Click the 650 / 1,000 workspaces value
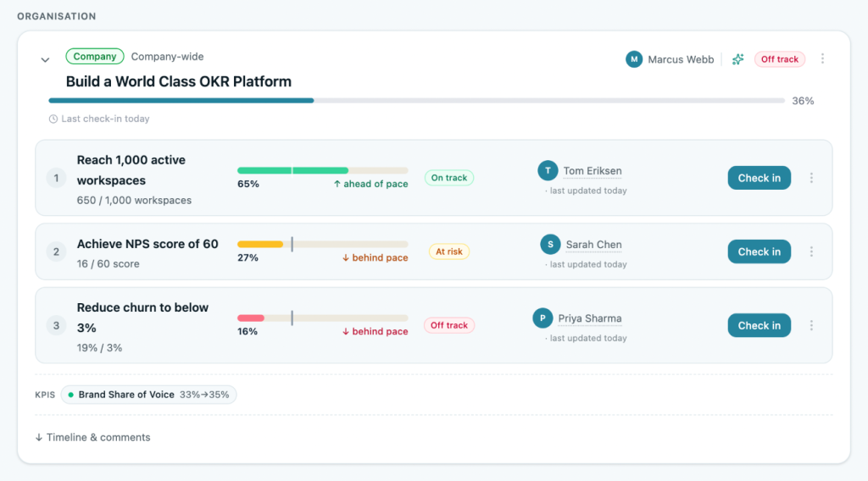Image resolution: width=868 pixels, height=481 pixels. click(134, 200)
